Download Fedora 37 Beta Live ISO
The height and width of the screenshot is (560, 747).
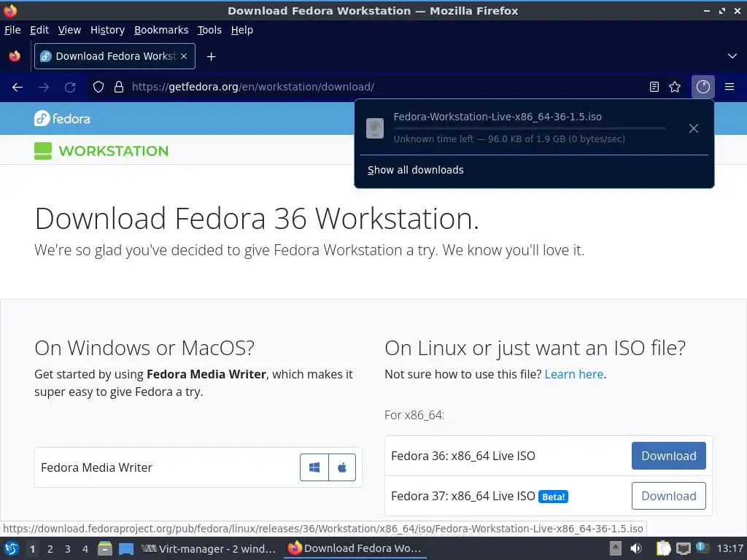click(668, 496)
